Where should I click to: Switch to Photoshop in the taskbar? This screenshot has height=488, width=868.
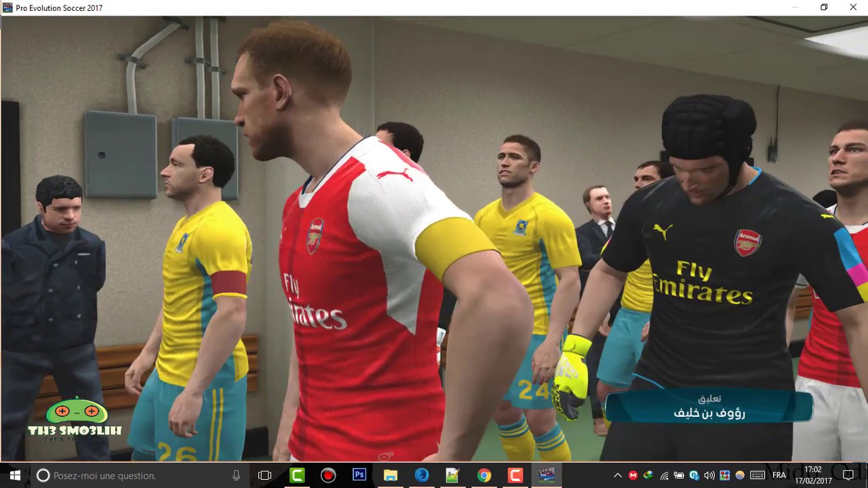[359, 476]
